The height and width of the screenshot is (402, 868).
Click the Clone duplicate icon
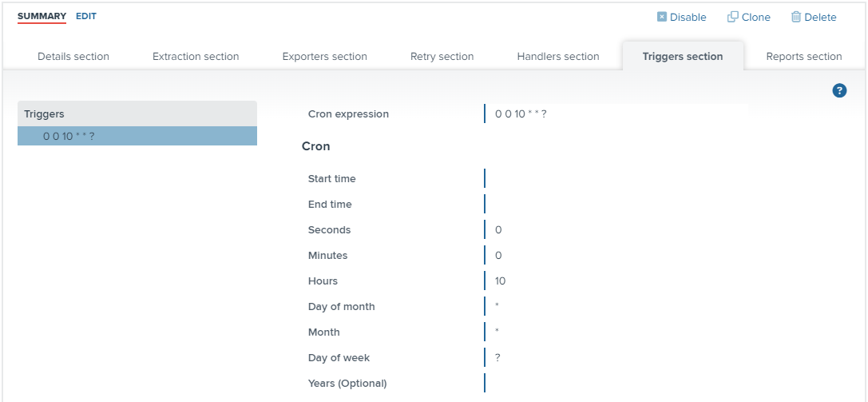tap(732, 17)
